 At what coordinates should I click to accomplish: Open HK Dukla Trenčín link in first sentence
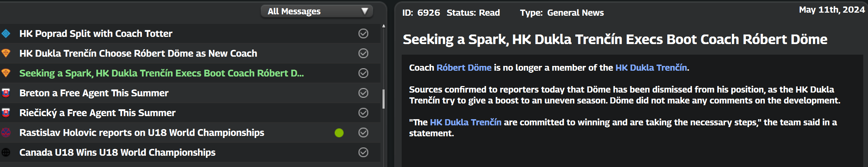(651, 68)
